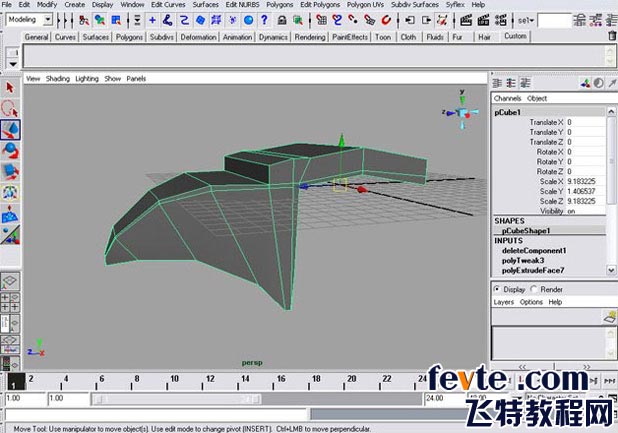Viewport: 618px width, 433px height.
Task: Toggle curves selection mask icon
Action: (x=184, y=20)
